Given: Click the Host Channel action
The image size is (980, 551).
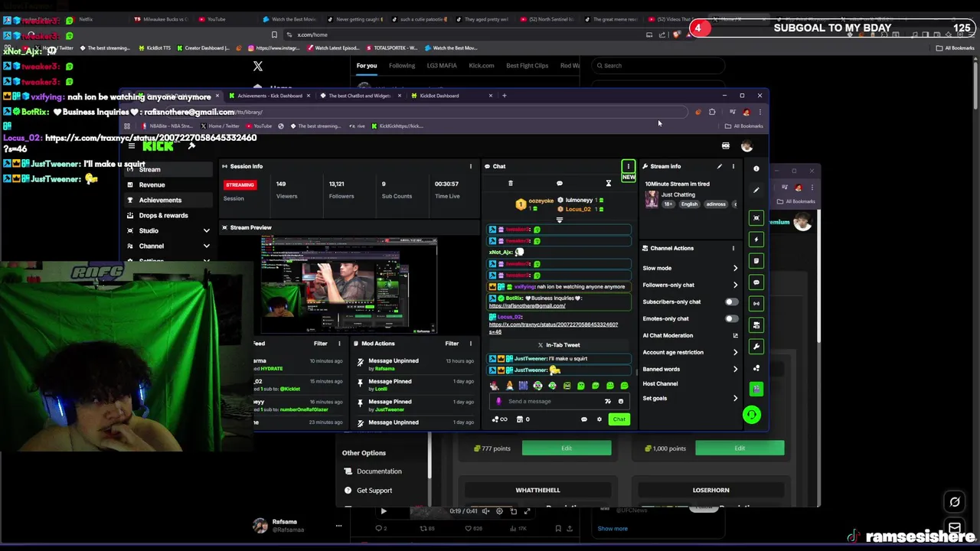Looking at the screenshot, I should coord(661,383).
